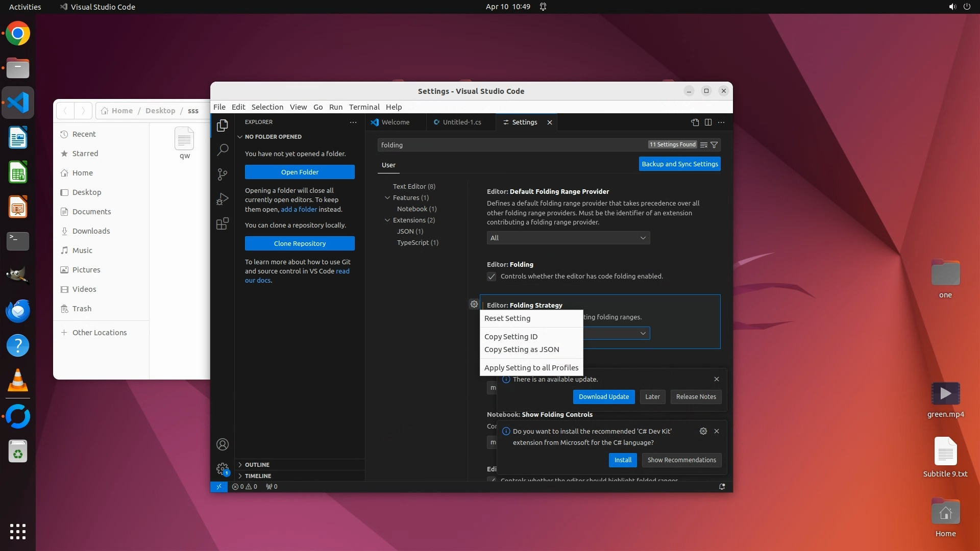Click the 'add a folder' link
The image size is (980, 551).
point(299,210)
